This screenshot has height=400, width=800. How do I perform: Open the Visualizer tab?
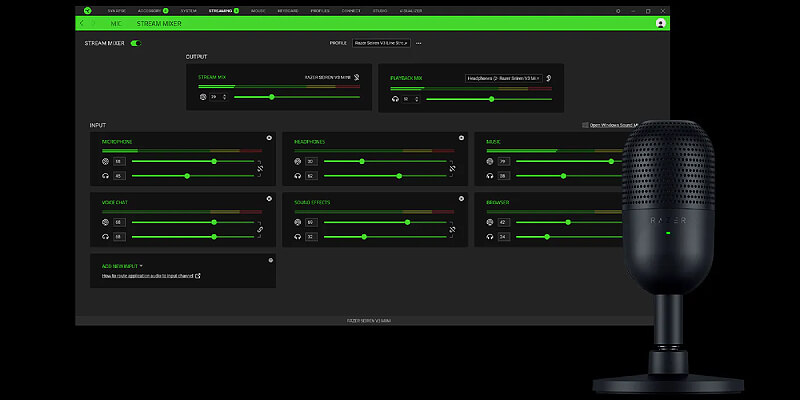411,11
